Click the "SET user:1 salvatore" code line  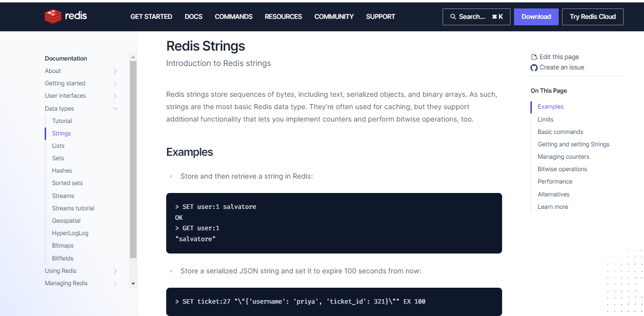click(216, 207)
